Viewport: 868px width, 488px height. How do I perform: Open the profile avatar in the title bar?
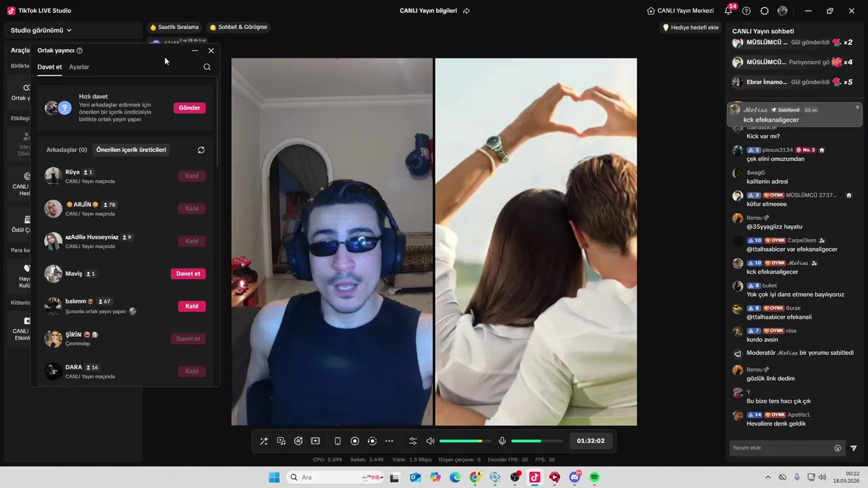point(783,11)
